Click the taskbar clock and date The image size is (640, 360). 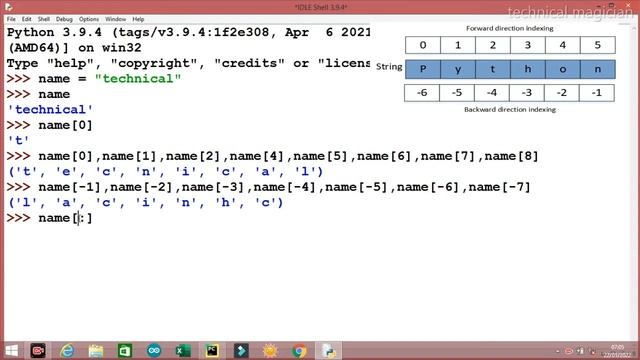point(618,351)
